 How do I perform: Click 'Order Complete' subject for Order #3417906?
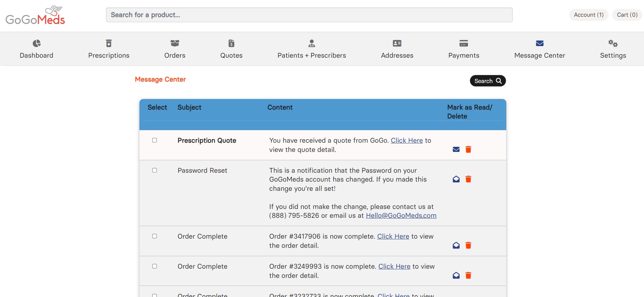(202, 236)
